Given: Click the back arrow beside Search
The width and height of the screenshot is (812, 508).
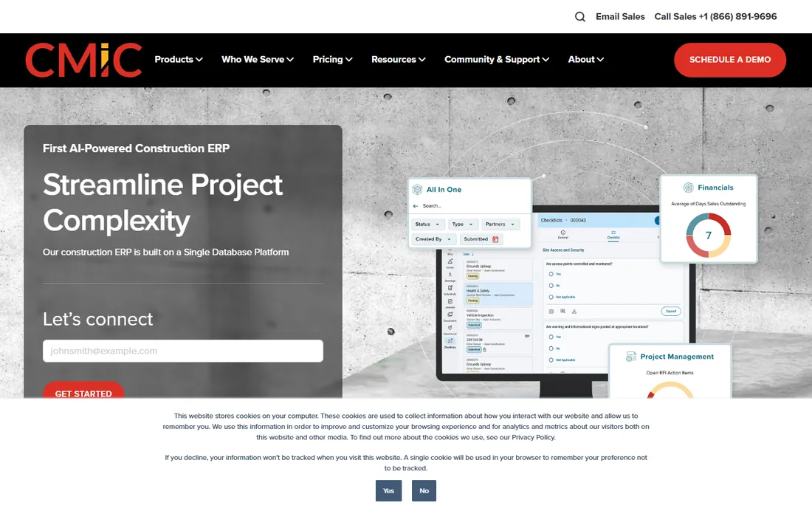Looking at the screenshot, I should [416, 206].
